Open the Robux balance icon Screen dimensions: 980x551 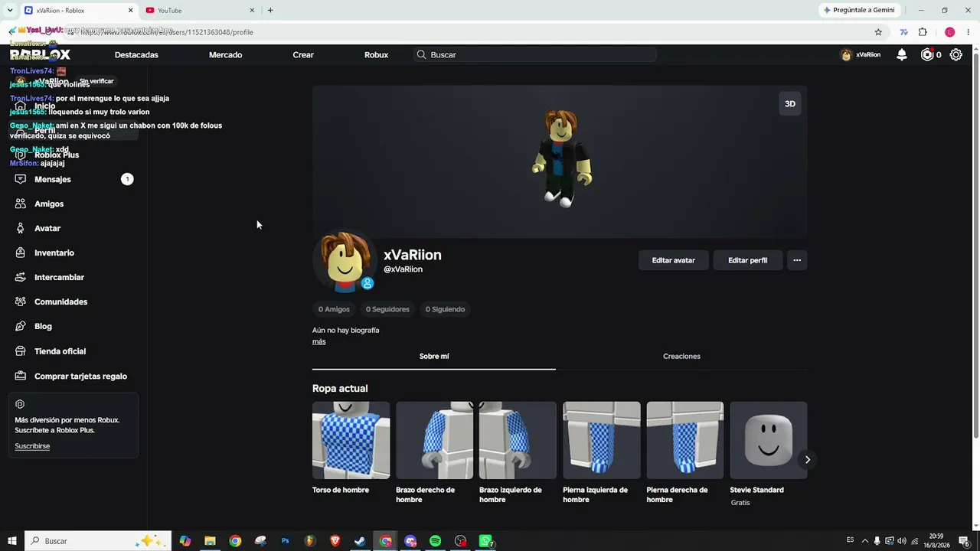[x=927, y=54]
